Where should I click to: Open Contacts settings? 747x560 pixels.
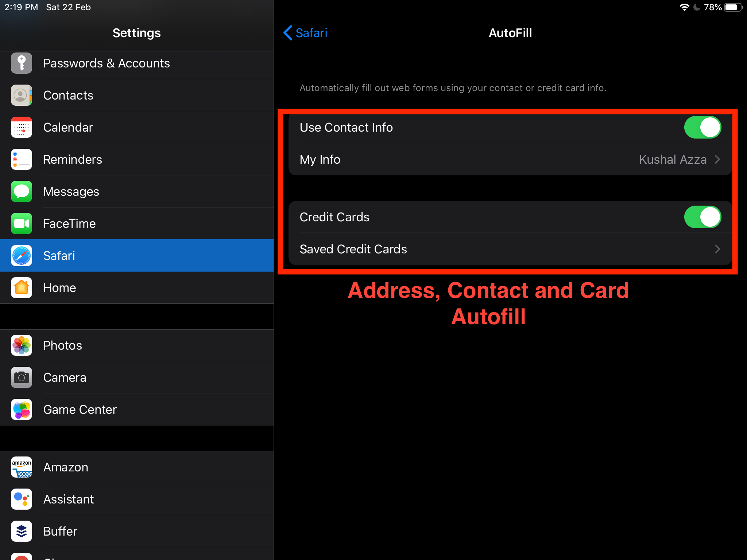(x=137, y=95)
